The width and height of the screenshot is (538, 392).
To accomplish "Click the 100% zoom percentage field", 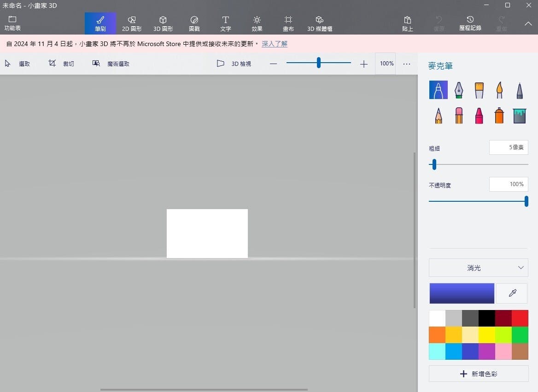I will (x=386, y=64).
